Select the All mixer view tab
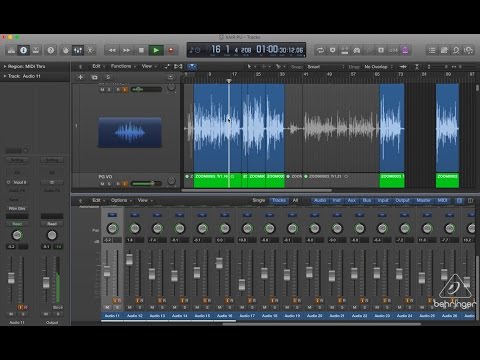The image size is (480, 360). (295, 200)
